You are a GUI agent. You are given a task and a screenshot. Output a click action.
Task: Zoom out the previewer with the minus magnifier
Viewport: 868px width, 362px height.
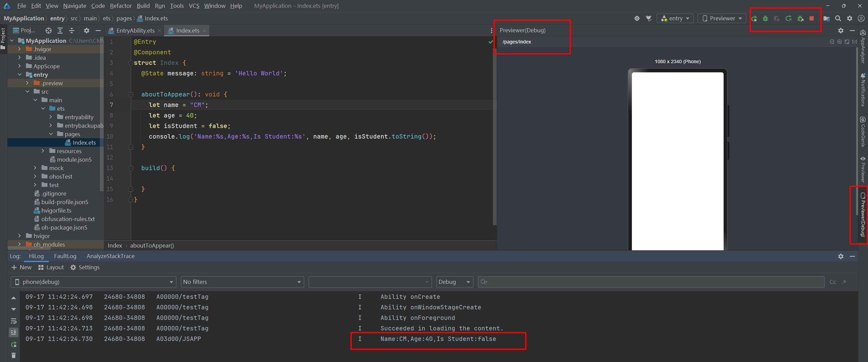coord(832,42)
